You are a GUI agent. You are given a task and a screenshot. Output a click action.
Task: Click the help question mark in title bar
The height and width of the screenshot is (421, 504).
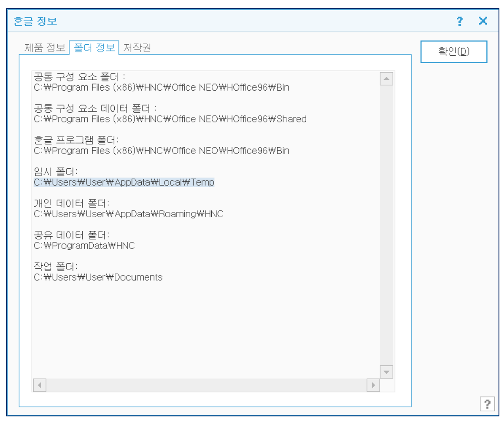pyautogui.click(x=459, y=21)
